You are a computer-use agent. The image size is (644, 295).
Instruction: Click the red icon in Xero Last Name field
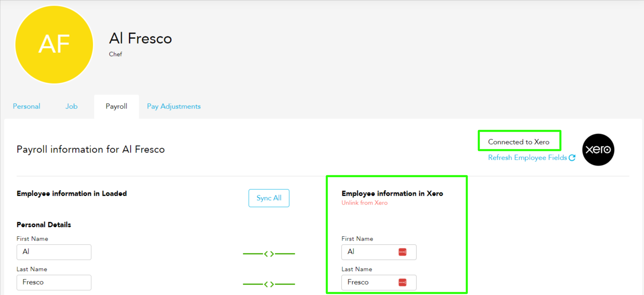coord(402,282)
